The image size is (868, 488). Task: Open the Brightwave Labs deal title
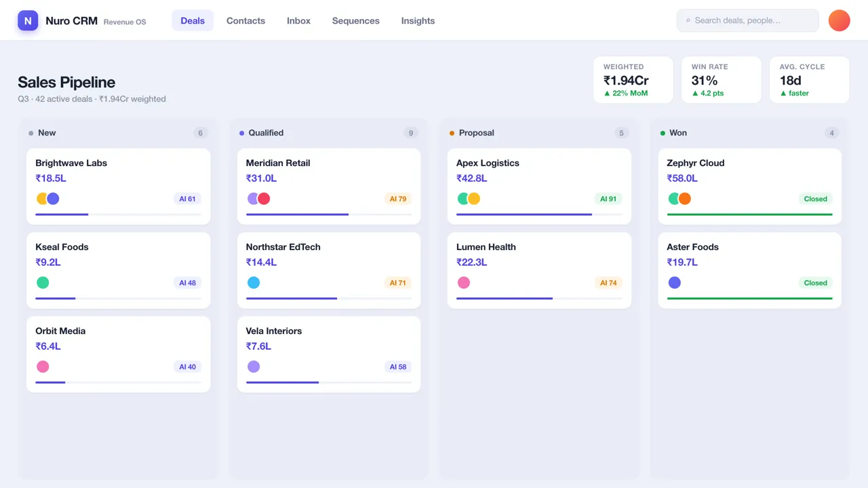[71, 163]
